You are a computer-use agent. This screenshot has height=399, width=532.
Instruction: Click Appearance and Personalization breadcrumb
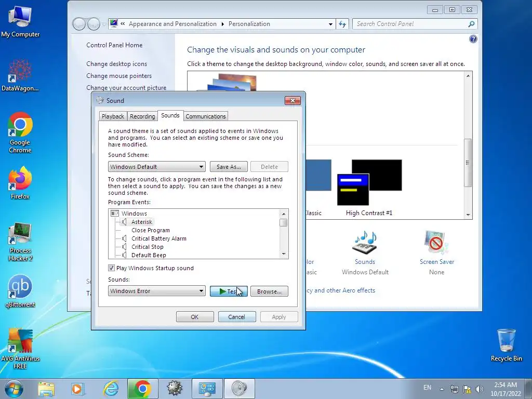(x=172, y=24)
